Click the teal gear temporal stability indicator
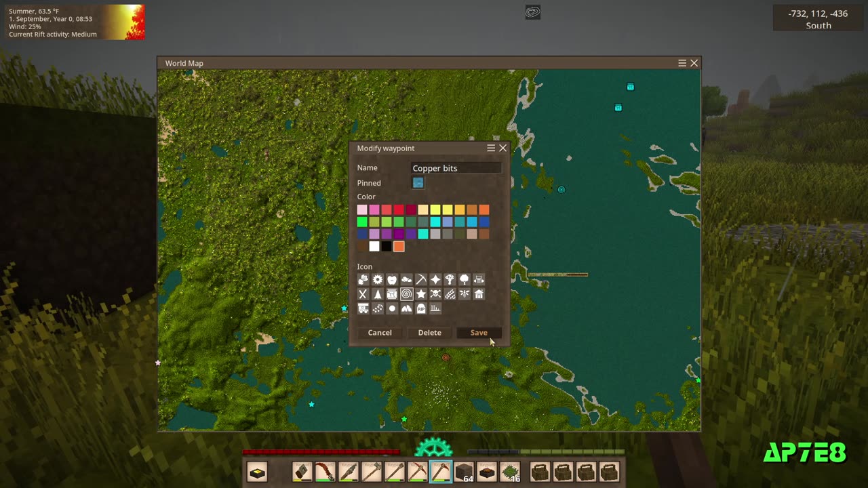Screen dimensions: 868x488 (x=433, y=447)
